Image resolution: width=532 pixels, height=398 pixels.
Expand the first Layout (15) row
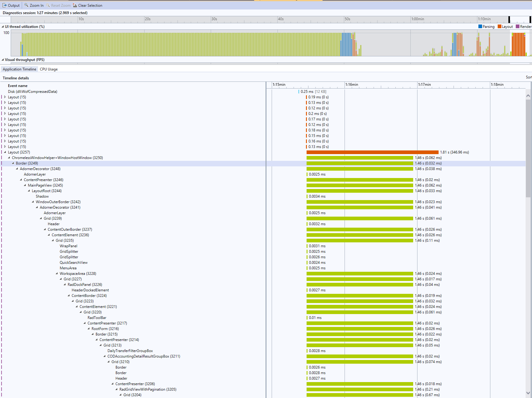click(x=5, y=97)
